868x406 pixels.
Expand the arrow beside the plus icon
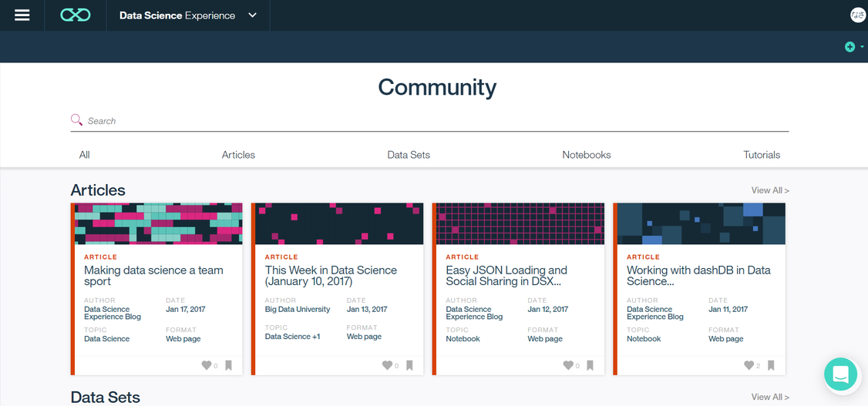(x=863, y=47)
